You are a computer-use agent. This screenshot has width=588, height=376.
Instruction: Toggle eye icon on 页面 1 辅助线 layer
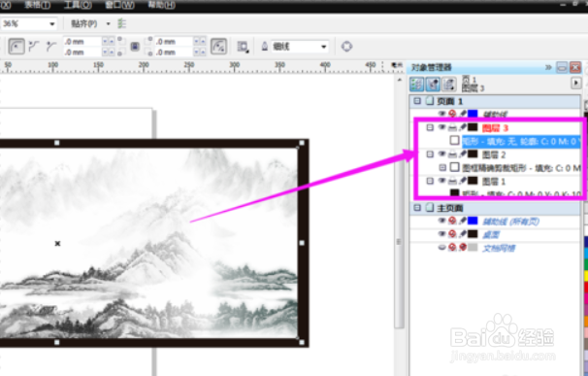(442, 114)
